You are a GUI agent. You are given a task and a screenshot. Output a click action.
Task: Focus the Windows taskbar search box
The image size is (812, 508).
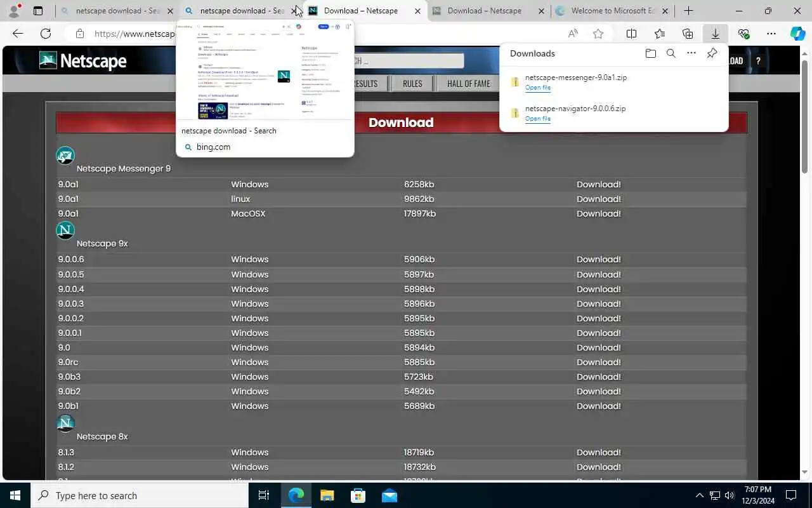coord(140,495)
